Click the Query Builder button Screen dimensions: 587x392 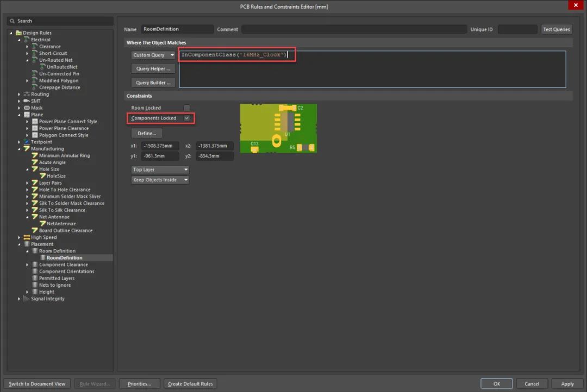[x=153, y=83]
